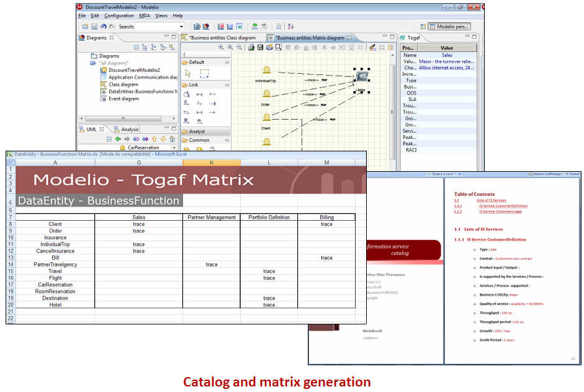Reset diagram zoom to 100%
Screen dimensions: 584x392
pos(230,47)
